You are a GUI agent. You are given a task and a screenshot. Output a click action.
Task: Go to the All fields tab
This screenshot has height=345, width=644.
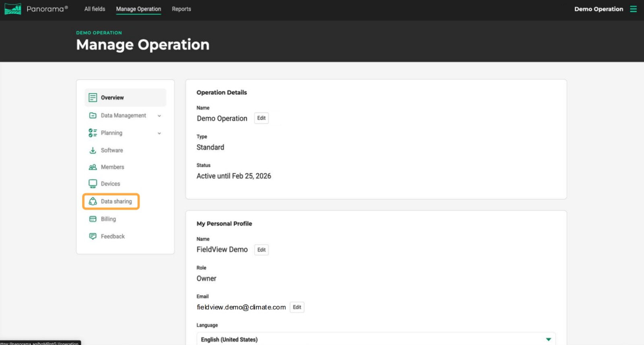pos(95,9)
